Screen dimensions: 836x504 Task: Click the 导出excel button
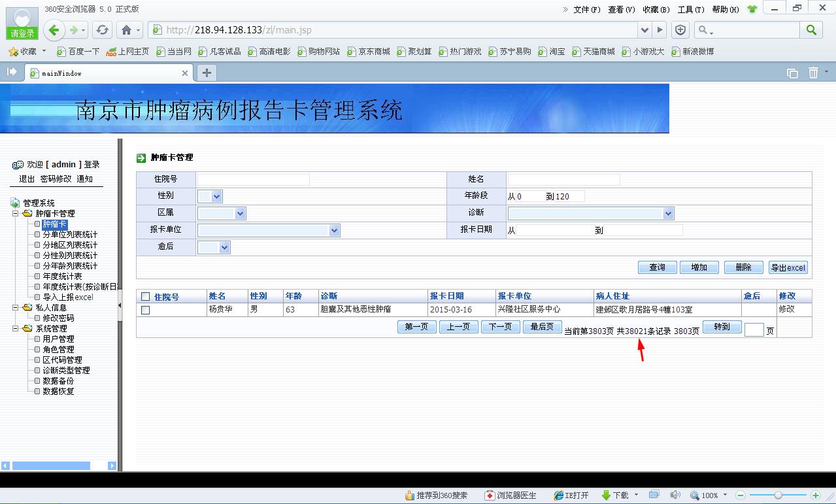[788, 267]
